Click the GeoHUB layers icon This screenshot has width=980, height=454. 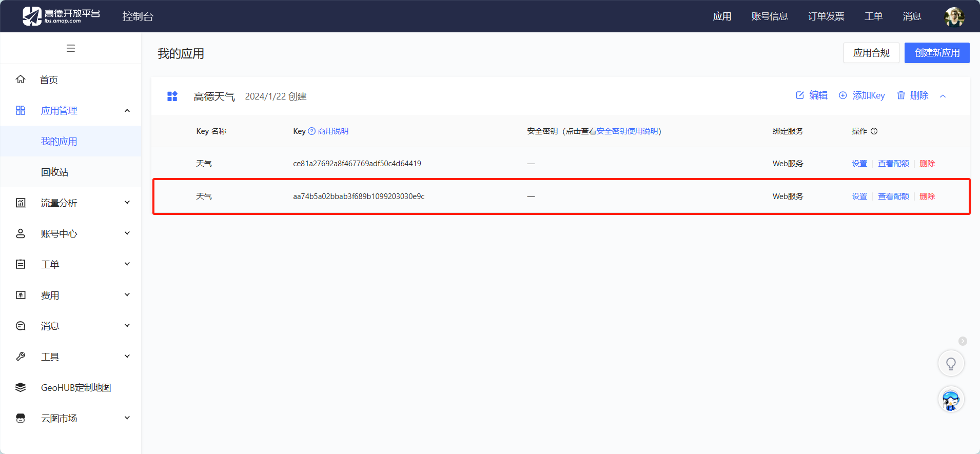point(21,387)
